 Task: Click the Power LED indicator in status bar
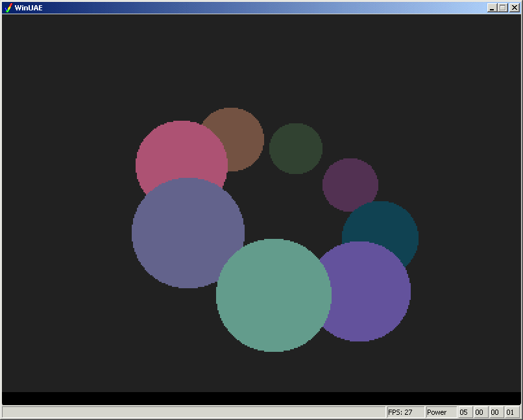coord(441,412)
